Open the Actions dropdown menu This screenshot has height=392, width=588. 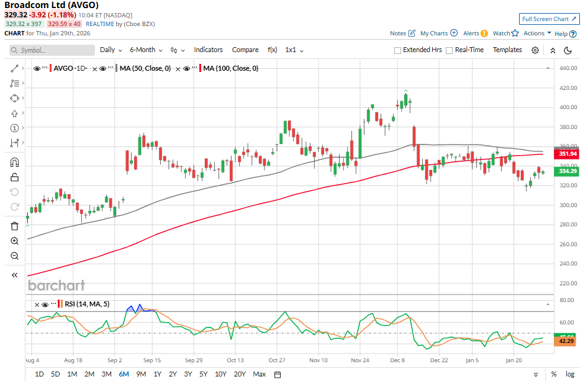coord(536,33)
